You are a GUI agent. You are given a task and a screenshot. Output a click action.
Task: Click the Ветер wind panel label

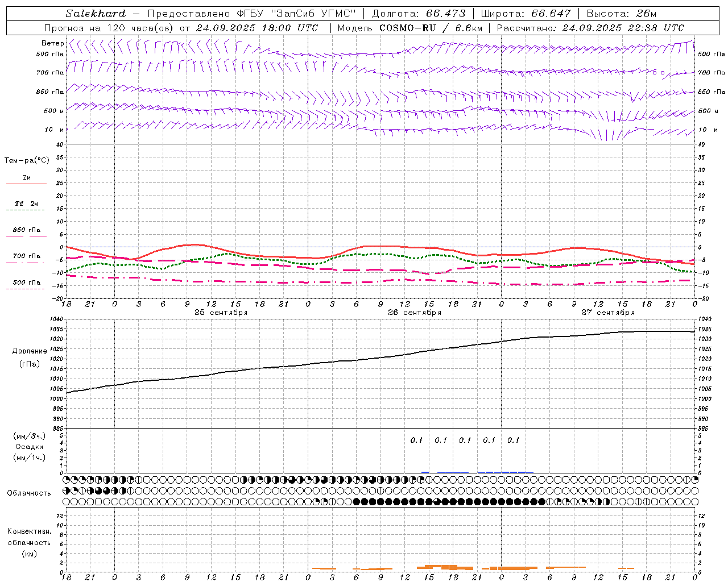click(x=52, y=43)
